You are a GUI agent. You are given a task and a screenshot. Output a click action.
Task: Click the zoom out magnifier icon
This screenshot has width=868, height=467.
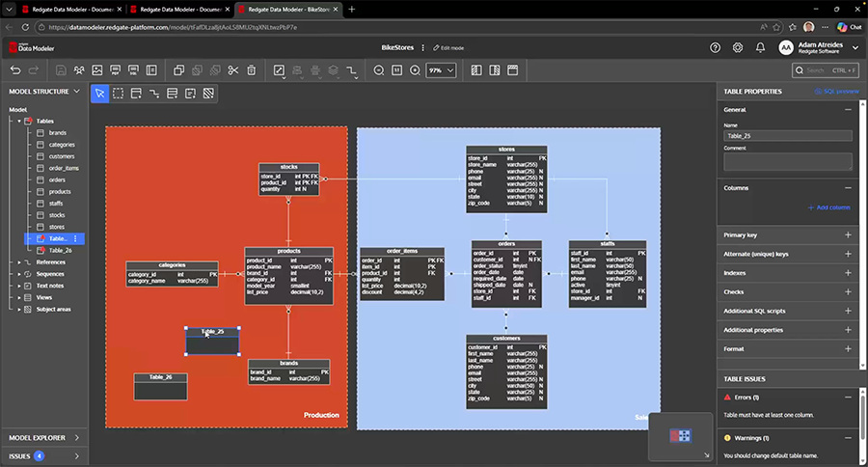click(379, 70)
